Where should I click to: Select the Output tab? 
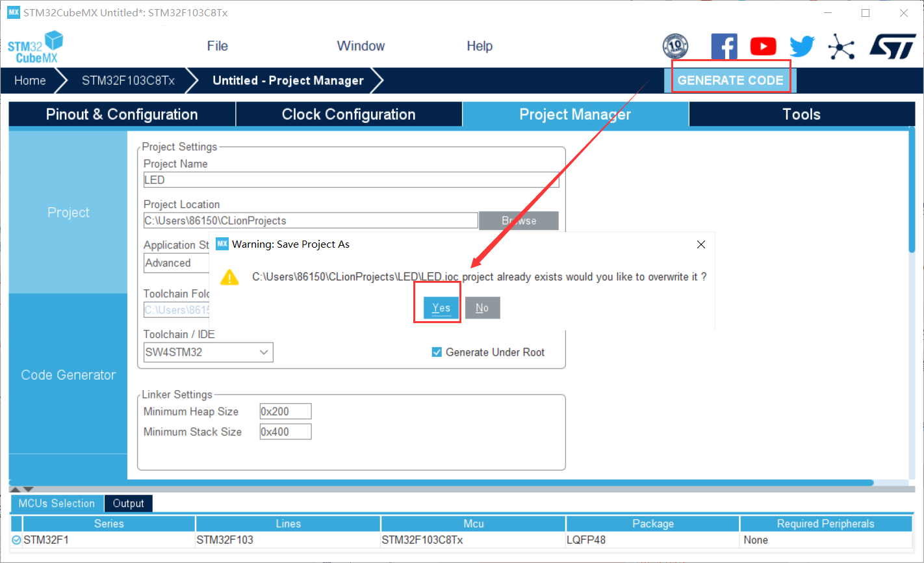click(x=129, y=503)
